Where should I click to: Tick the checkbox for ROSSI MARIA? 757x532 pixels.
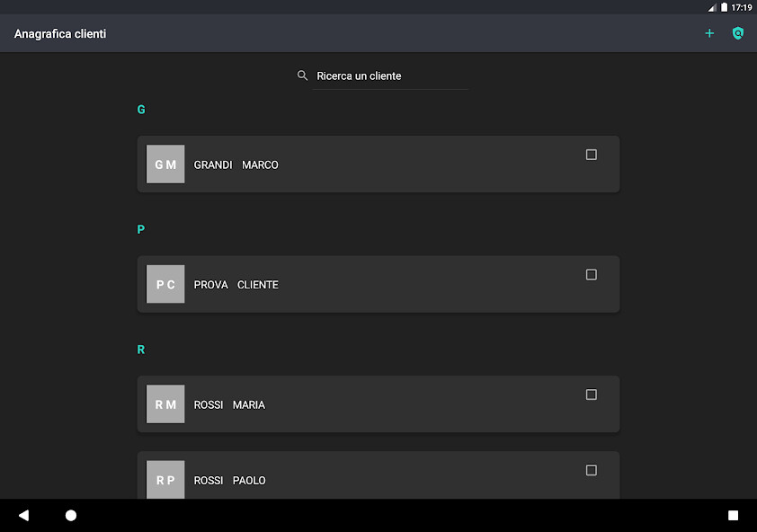coord(591,395)
